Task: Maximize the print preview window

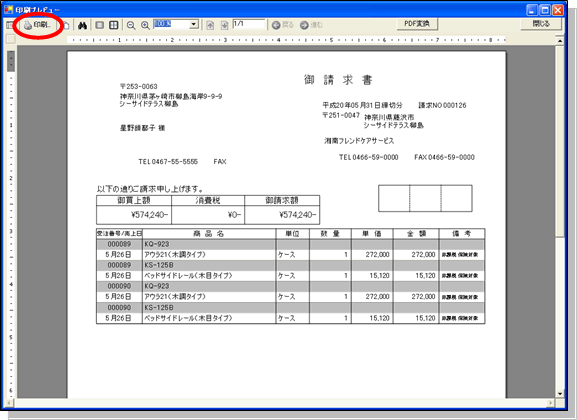Action: 545,10
